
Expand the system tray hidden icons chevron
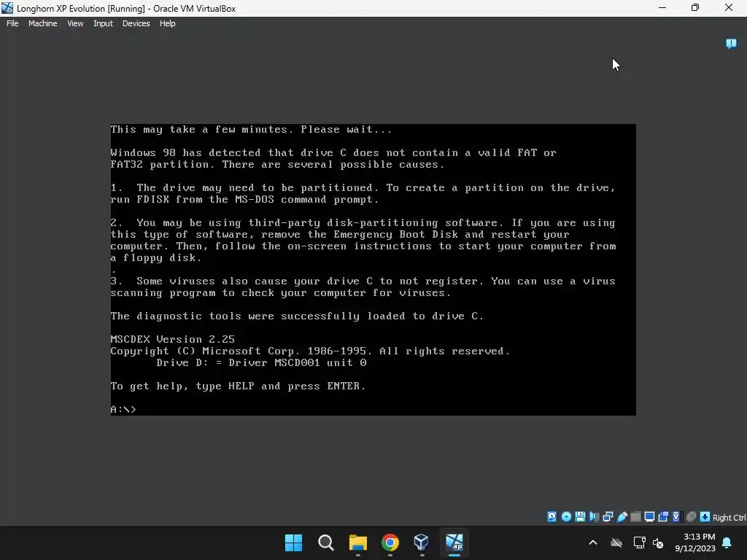pos(593,542)
